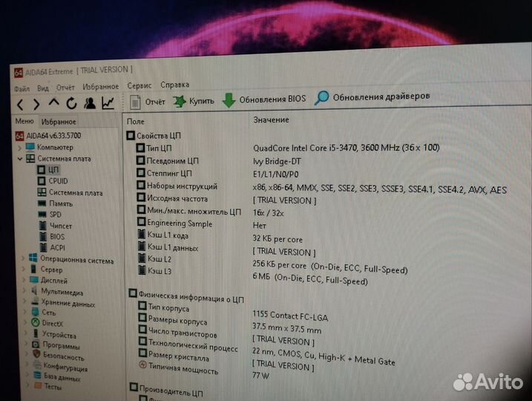Screen dimensions: 532x401
Task: Click the QuadCore Intel Core i5-3470 value
Action: (x=347, y=148)
